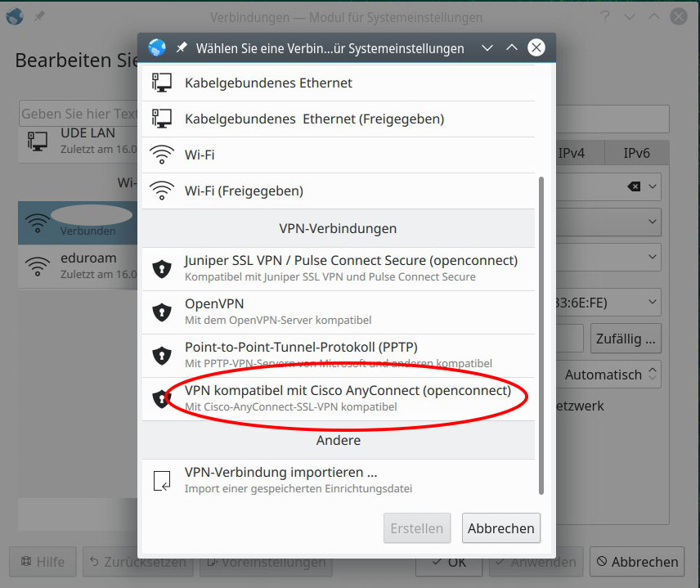Select the circled Cisco AnyConnect VPN icon
This screenshot has width=700, height=588.
(161, 397)
